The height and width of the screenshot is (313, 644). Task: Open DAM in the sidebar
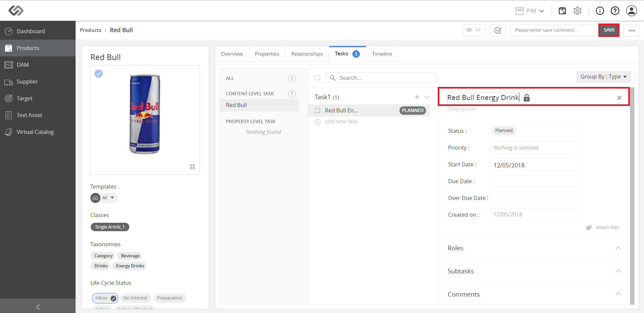coord(38,65)
